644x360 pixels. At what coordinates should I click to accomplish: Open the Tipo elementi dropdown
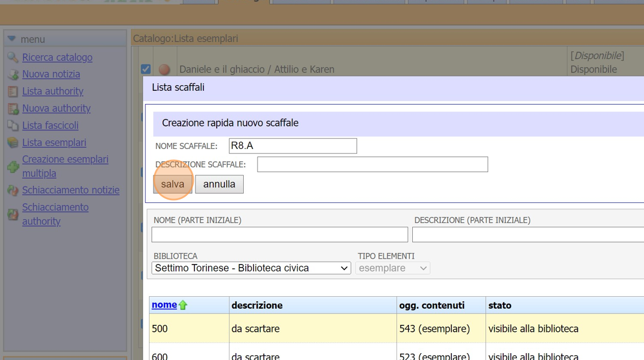393,268
